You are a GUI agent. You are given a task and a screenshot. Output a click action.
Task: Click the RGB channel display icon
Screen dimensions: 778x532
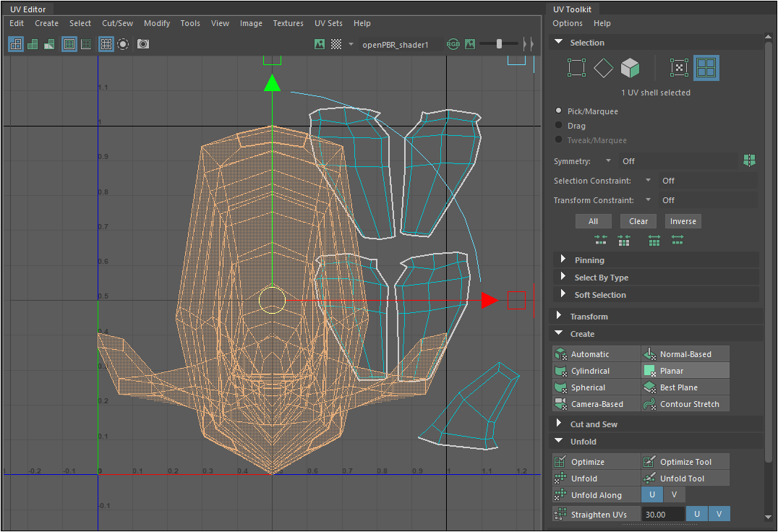click(453, 44)
